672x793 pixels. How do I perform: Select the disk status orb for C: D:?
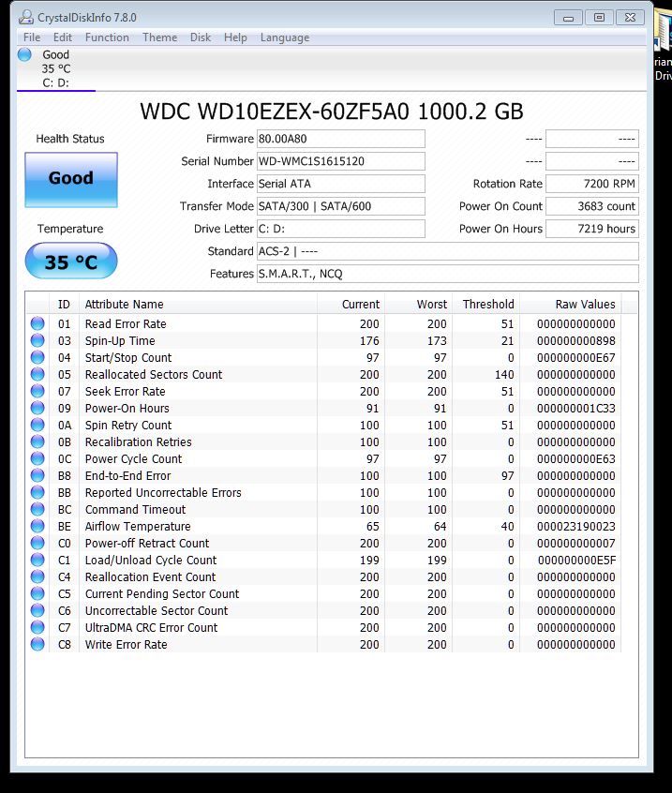pyautogui.click(x=24, y=54)
